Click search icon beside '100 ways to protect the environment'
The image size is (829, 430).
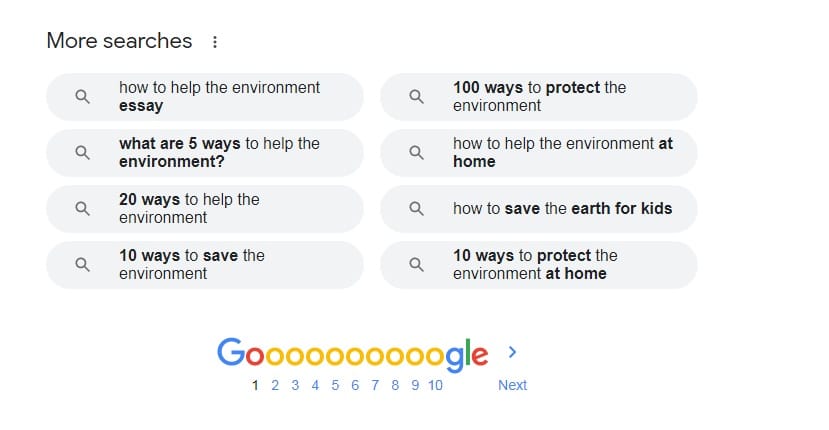pos(417,97)
